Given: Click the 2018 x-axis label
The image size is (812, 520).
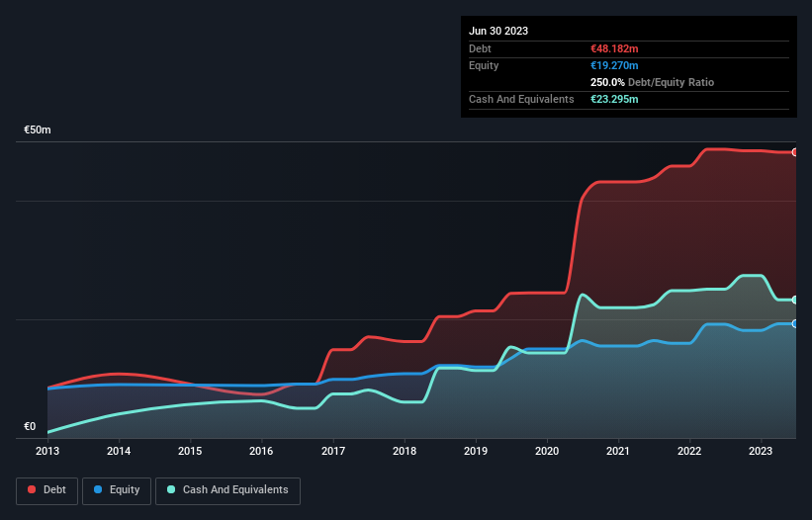Looking at the screenshot, I should click(x=405, y=451).
